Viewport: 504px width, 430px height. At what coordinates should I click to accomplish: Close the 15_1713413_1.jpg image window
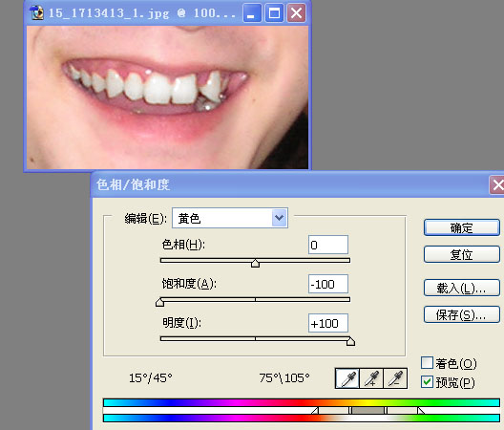tap(296, 13)
